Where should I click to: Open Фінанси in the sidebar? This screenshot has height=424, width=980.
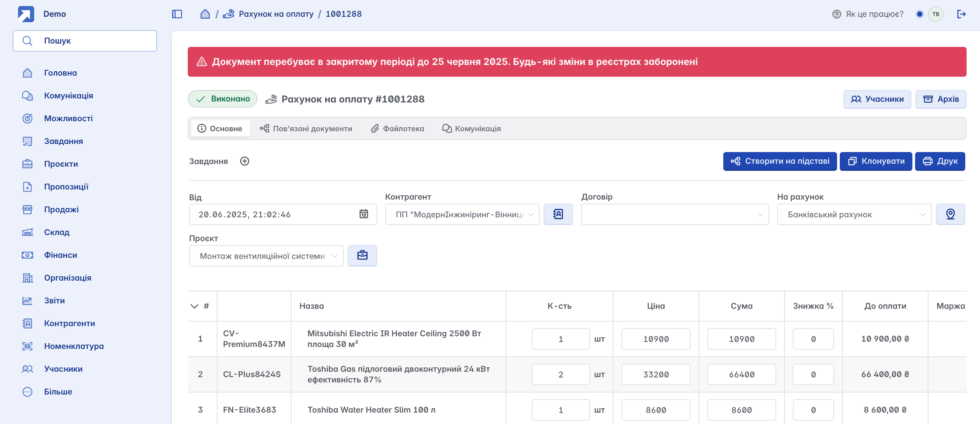[x=61, y=255]
